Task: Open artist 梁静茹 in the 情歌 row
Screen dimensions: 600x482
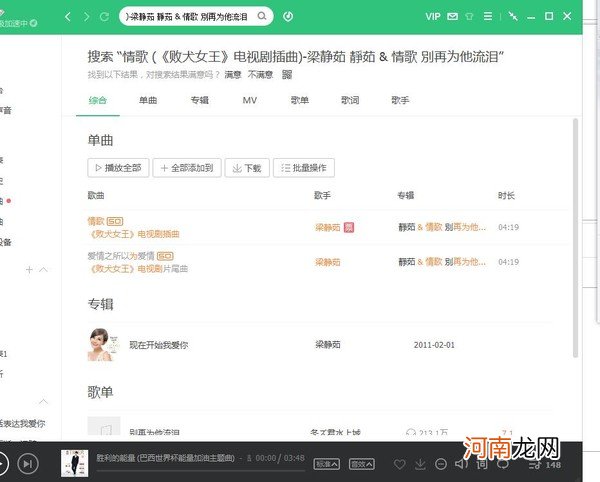Action: [328, 228]
